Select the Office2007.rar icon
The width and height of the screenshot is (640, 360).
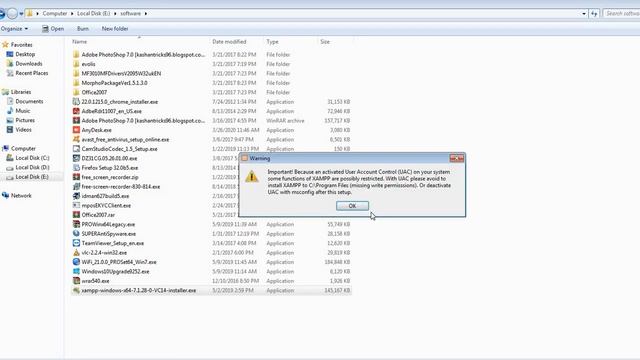(76, 215)
